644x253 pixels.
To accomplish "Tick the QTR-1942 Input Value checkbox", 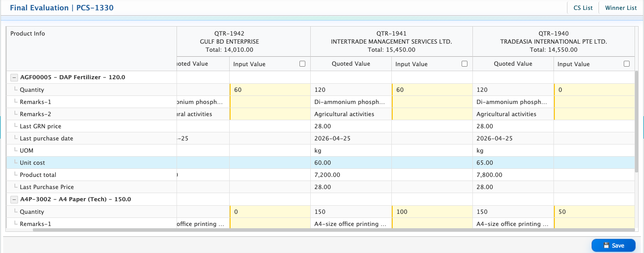I will tap(303, 64).
